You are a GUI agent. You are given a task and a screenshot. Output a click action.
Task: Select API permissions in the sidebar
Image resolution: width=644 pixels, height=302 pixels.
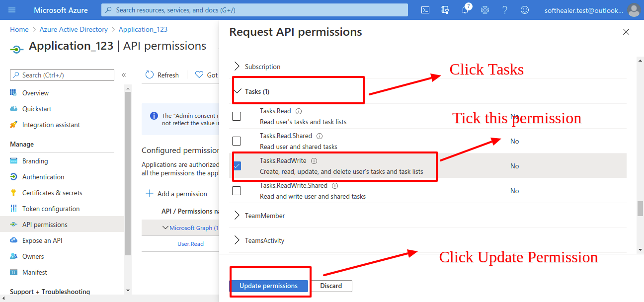(x=62, y=225)
